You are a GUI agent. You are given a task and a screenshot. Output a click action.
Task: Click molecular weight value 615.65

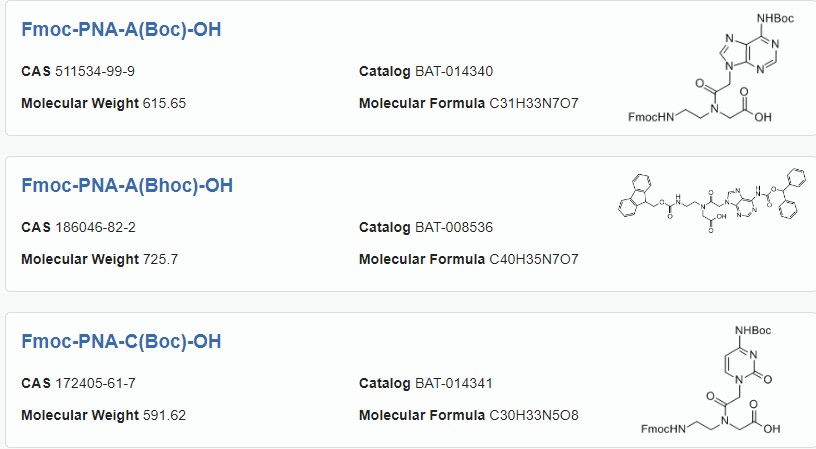(164, 103)
